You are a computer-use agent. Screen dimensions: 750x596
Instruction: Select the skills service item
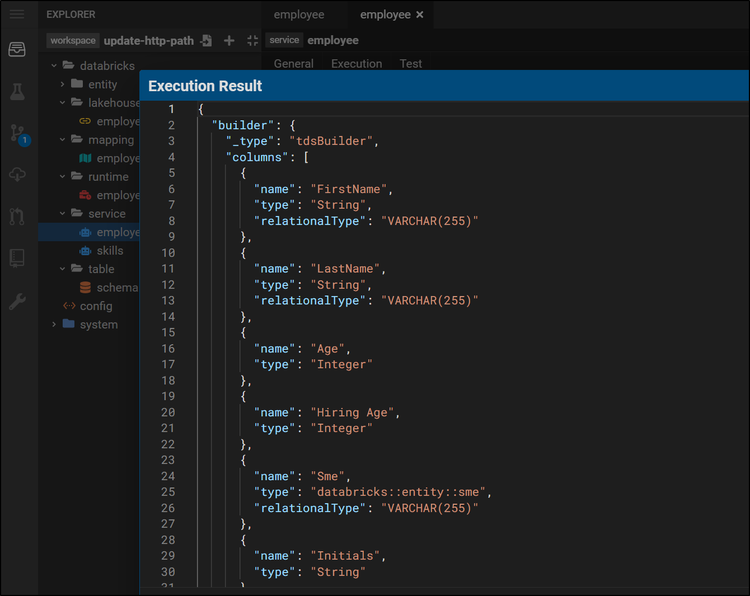click(110, 251)
